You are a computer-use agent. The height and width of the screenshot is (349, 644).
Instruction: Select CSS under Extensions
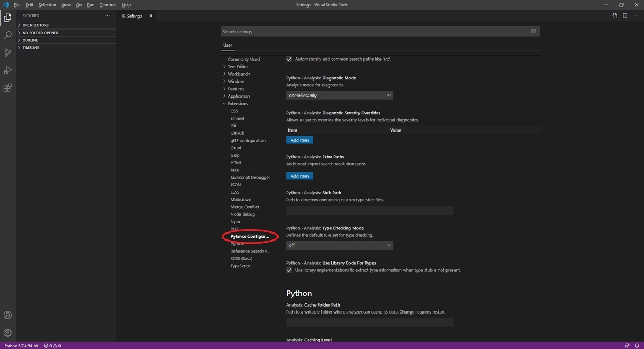pyautogui.click(x=234, y=111)
